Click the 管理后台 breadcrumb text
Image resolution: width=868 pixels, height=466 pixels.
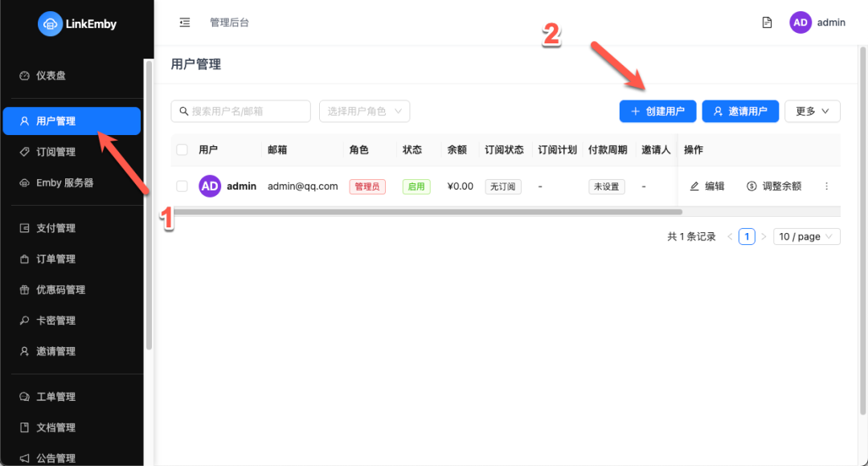[229, 22]
